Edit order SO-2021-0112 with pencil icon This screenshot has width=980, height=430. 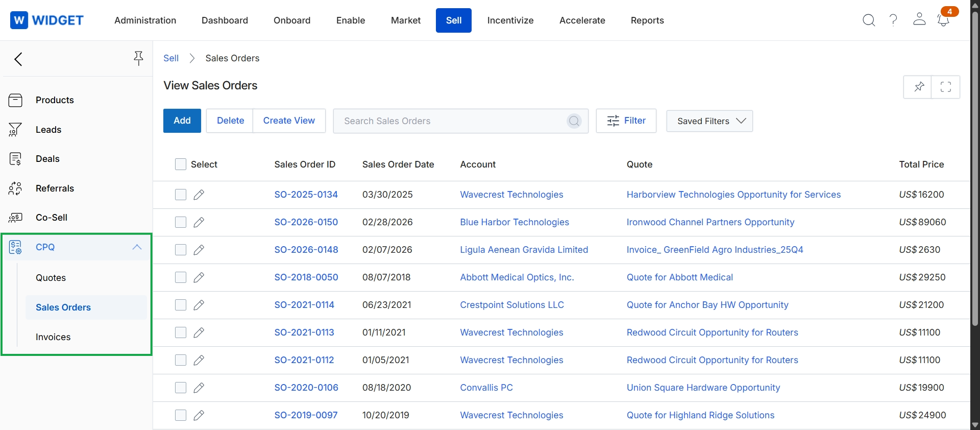(x=199, y=360)
